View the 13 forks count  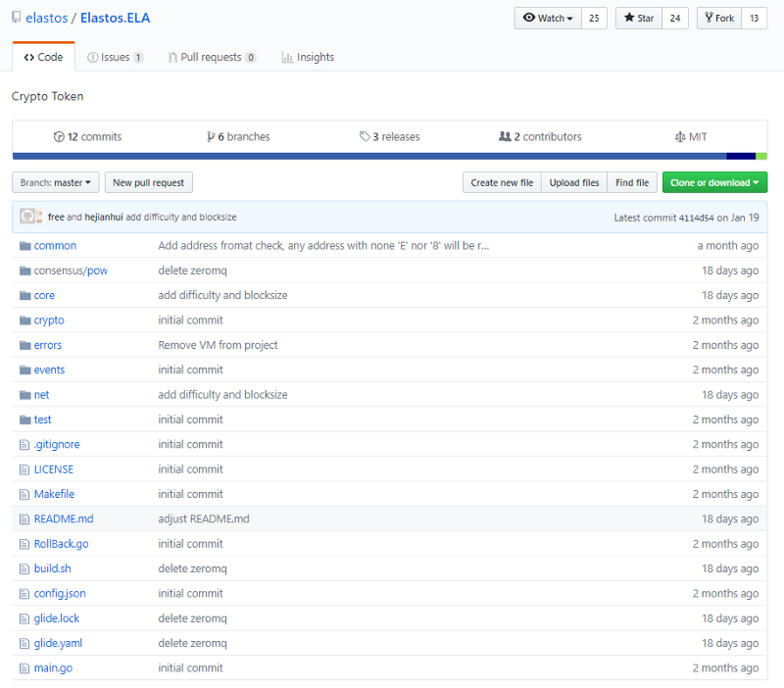click(x=754, y=18)
